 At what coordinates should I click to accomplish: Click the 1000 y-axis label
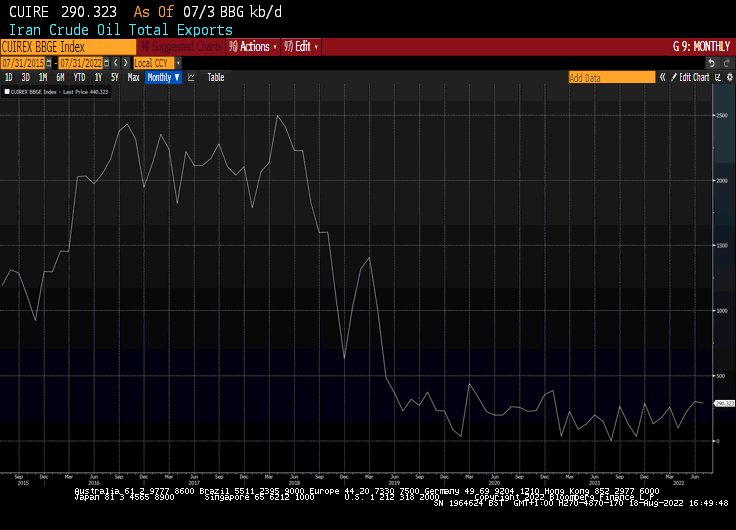[x=722, y=311]
